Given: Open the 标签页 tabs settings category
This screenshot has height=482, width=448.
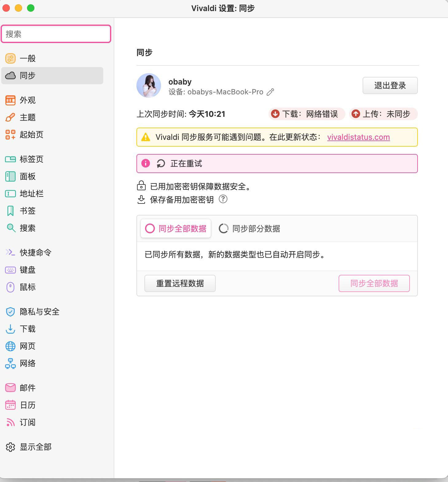Looking at the screenshot, I should coord(31,159).
